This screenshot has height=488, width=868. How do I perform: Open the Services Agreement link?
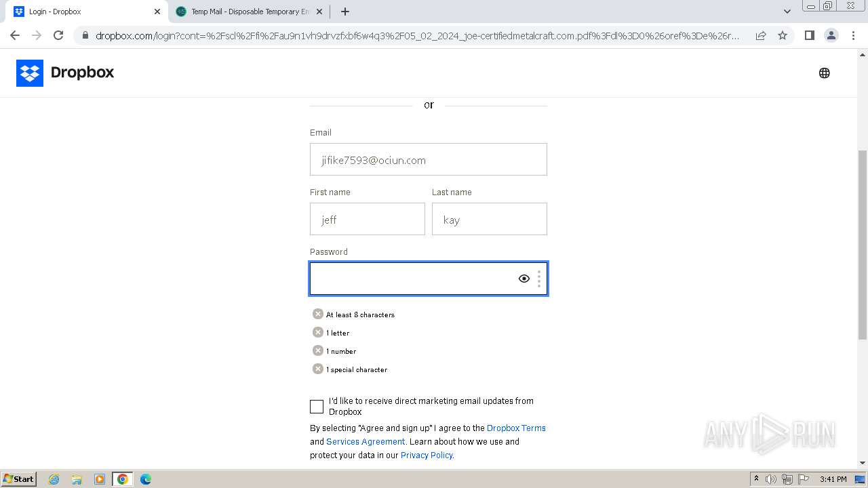[x=366, y=442]
